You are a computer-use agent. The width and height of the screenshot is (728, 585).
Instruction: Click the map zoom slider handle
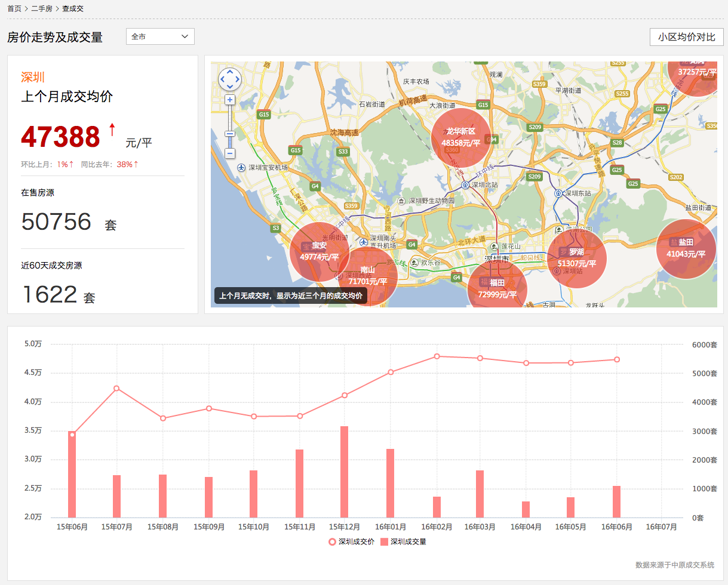tap(230, 134)
